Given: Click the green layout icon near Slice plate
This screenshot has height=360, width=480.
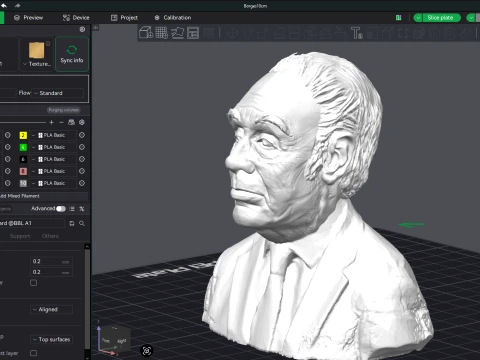Looking at the screenshot, I should (x=398, y=18).
